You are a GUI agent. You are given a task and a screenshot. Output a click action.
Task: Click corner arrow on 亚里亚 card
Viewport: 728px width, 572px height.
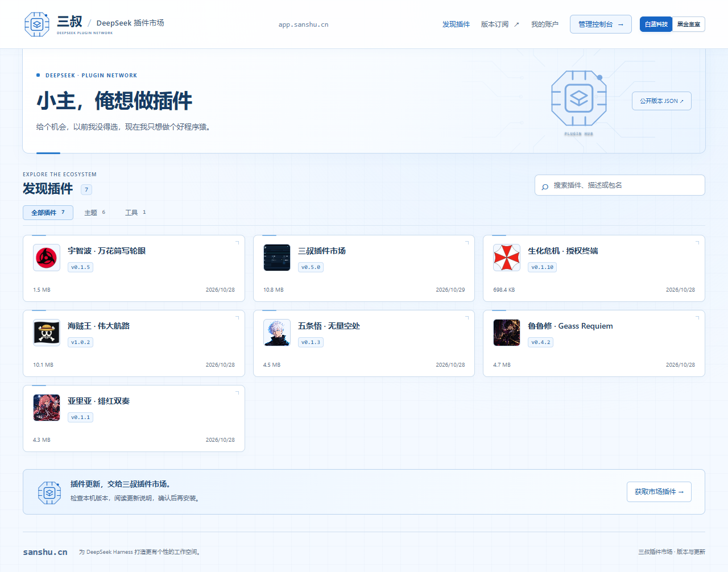pyautogui.click(x=237, y=393)
